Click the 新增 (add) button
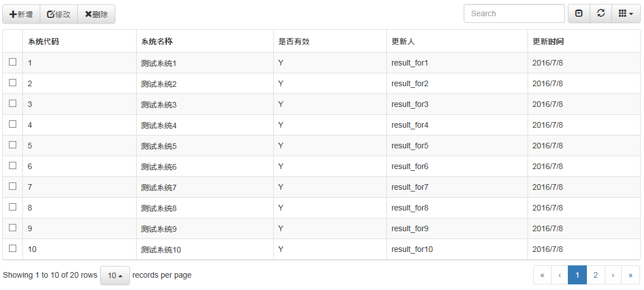 pyautogui.click(x=21, y=14)
